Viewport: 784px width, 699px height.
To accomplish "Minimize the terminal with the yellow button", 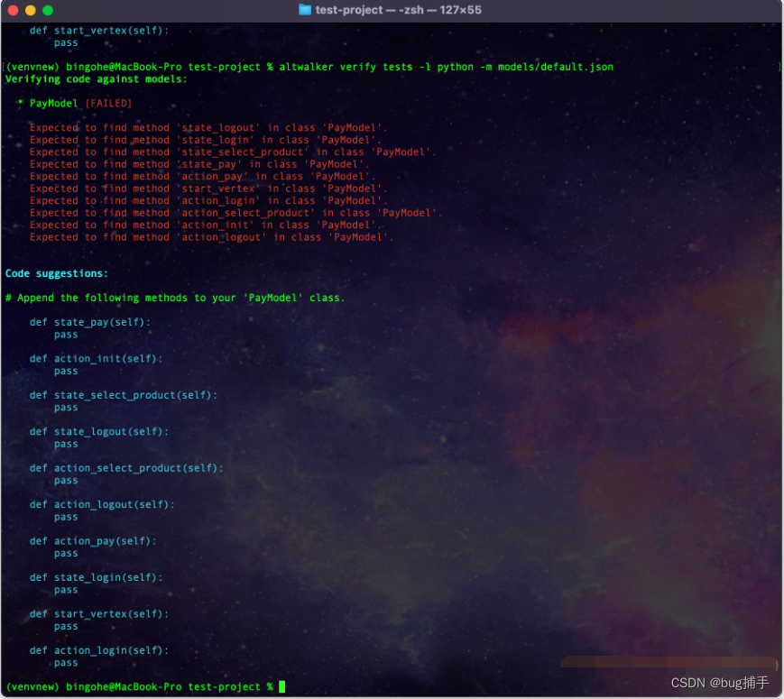I will [31, 10].
